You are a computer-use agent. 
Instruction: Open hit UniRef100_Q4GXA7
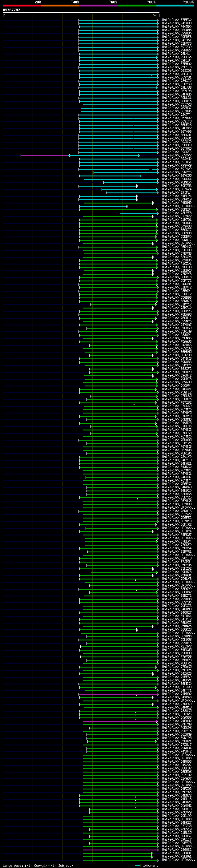[177, 477]
